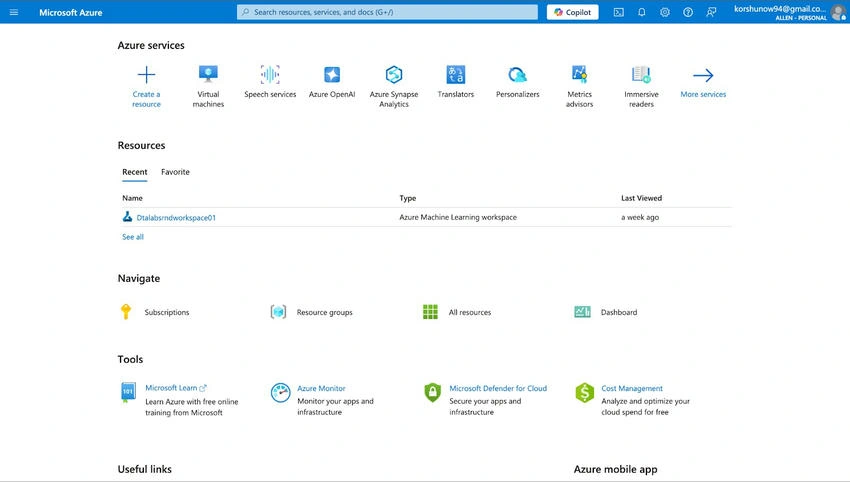850x482 pixels.
Task: Go to Subscriptions under Navigate
Action: 166,312
